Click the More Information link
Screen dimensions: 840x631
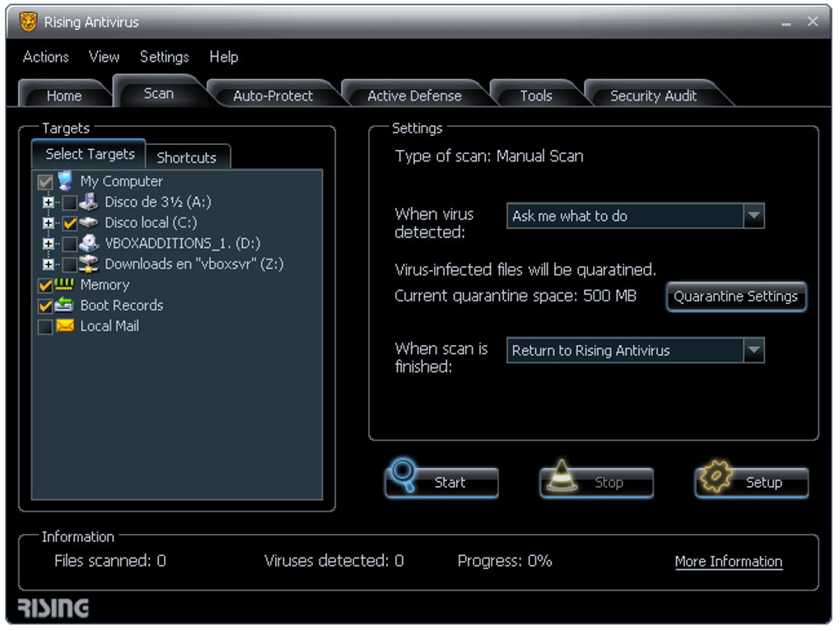click(728, 561)
